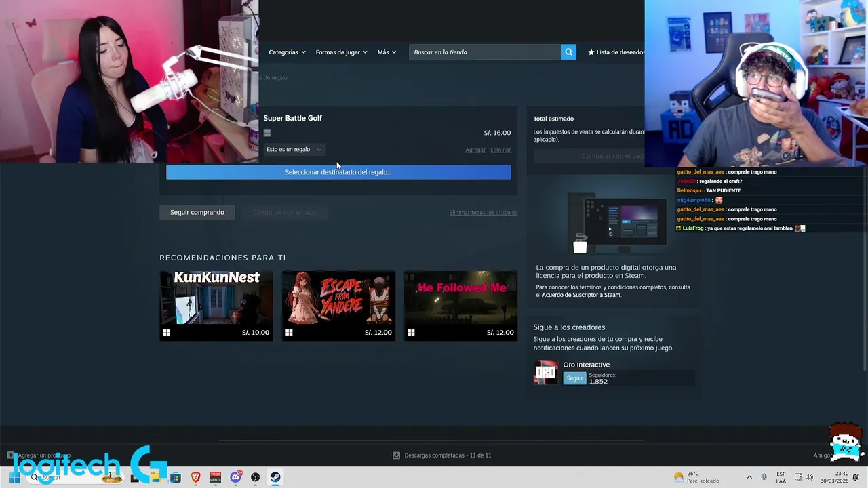Click Agregar link for Super Battle Golf
Image resolution: width=868 pixels, height=488 pixels.
coord(475,150)
